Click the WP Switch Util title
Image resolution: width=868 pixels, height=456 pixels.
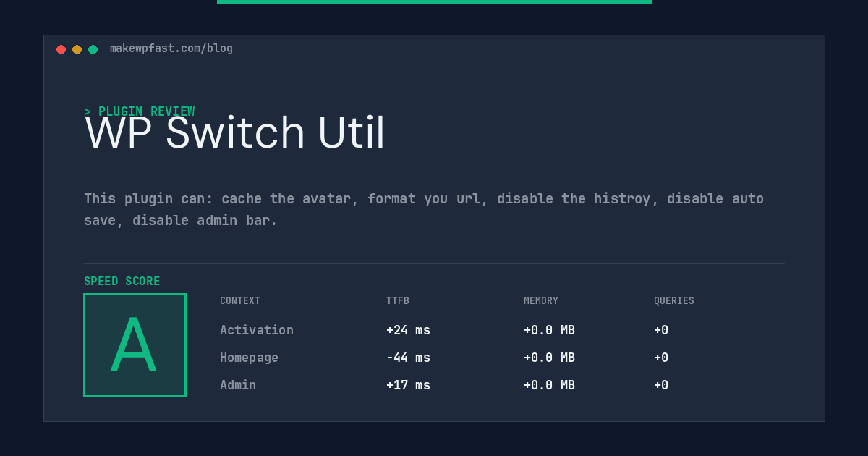tap(235, 133)
